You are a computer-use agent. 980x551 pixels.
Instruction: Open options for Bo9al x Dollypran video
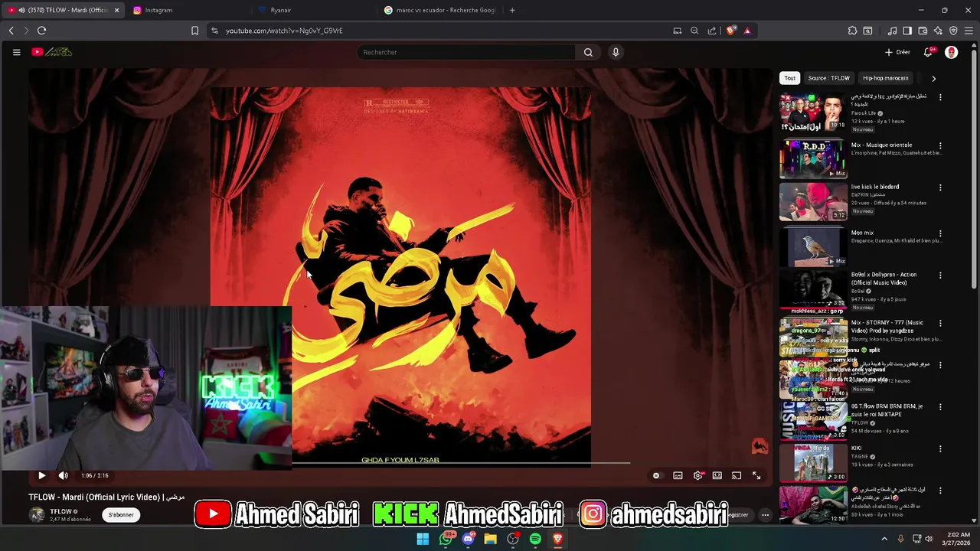(x=940, y=275)
